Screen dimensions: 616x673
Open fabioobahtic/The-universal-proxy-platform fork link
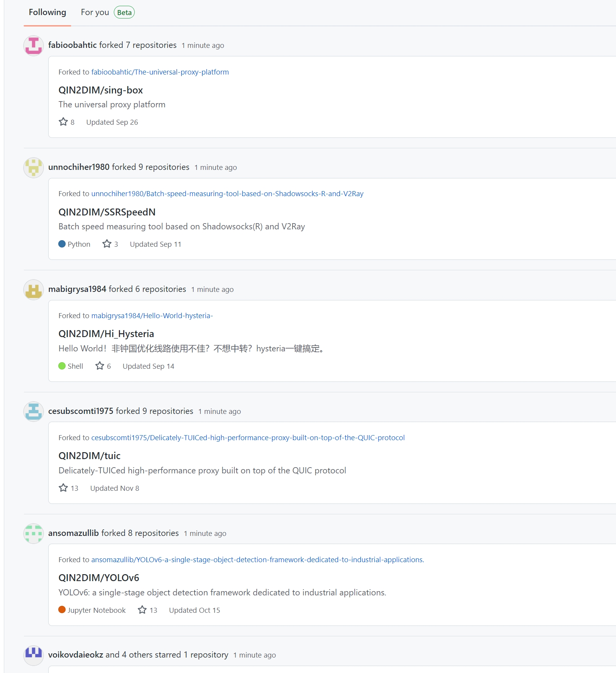pyautogui.click(x=160, y=72)
